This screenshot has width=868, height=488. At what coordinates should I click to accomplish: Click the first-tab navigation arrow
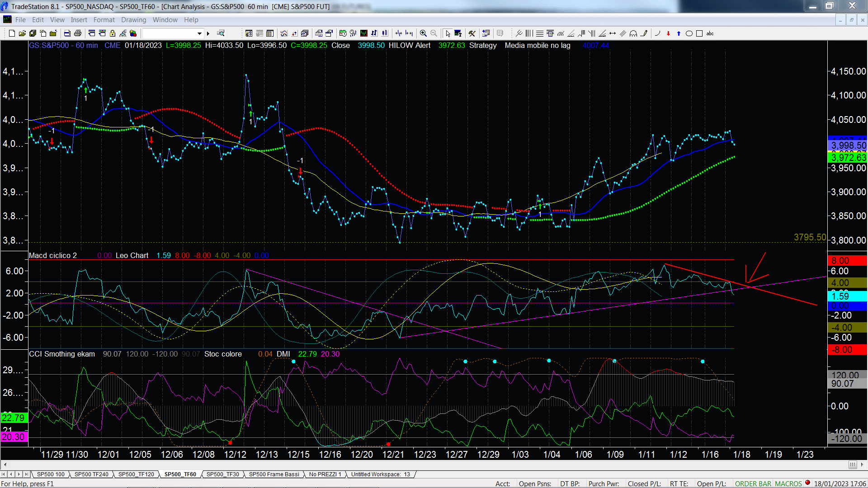tap(4, 474)
